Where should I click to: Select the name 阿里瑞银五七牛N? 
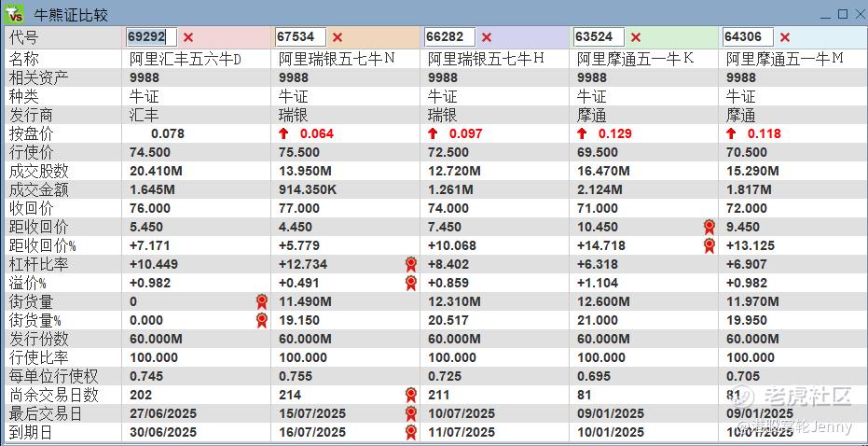point(337,59)
